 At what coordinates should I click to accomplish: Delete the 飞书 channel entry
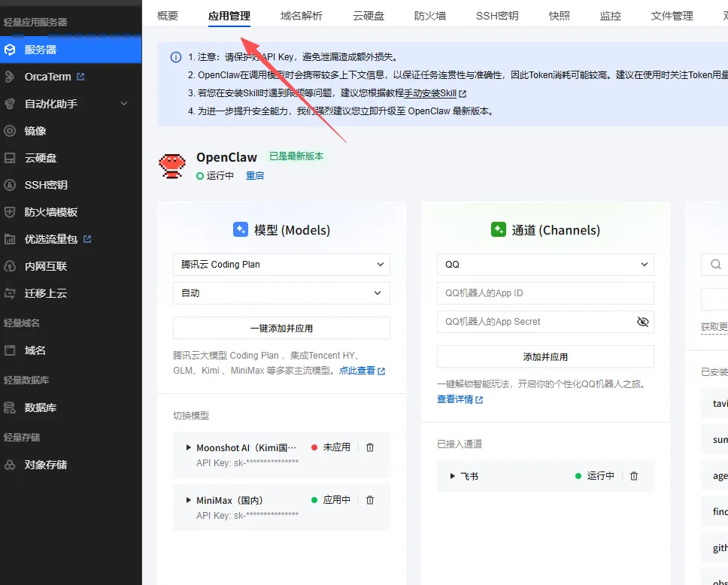coord(634,476)
